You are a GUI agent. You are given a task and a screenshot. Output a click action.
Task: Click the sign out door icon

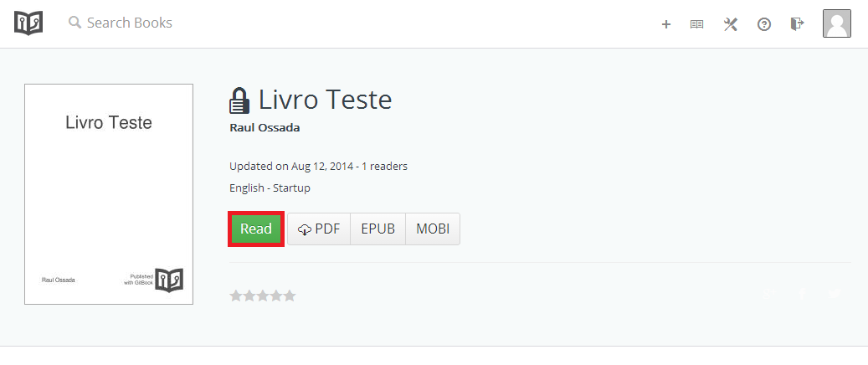click(x=797, y=24)
